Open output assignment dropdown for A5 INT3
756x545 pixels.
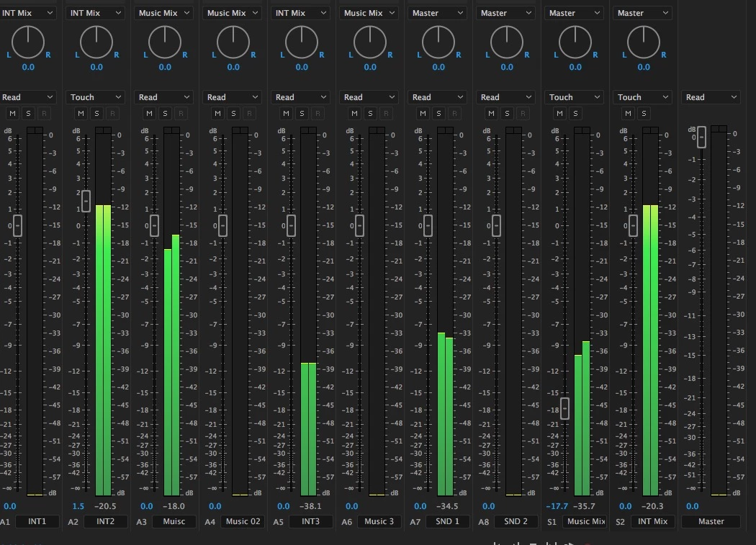[x=301, y=13]
